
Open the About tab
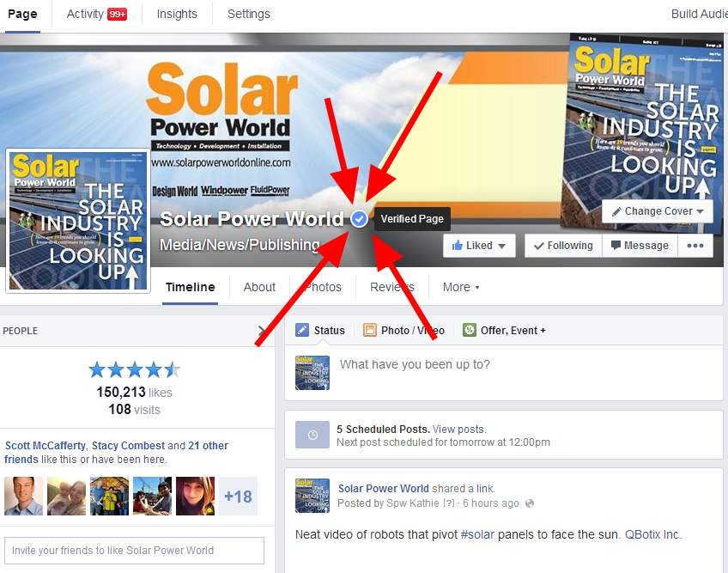click(259, 287)
